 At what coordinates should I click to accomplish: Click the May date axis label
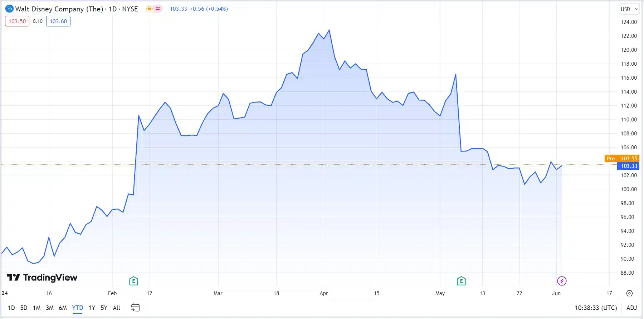[440, 293]
